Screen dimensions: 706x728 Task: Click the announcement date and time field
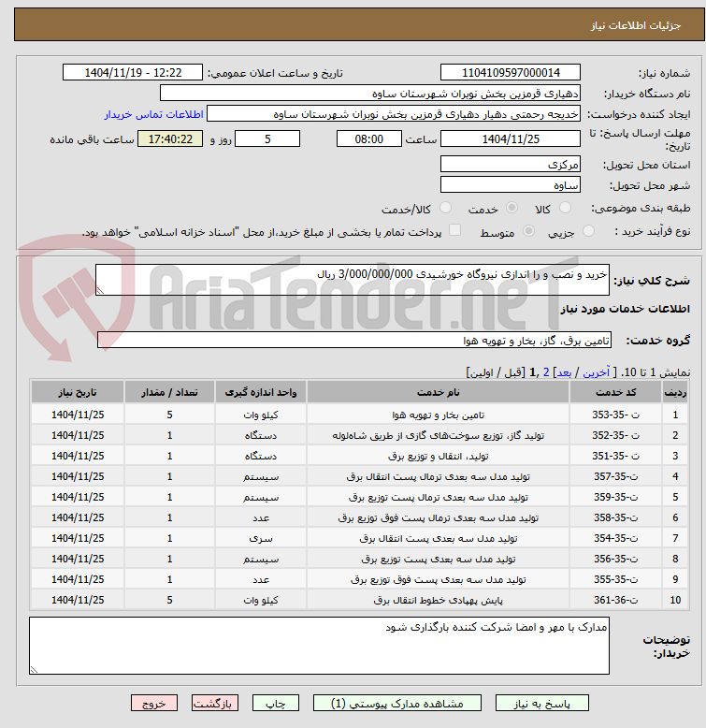click(133, 72)
